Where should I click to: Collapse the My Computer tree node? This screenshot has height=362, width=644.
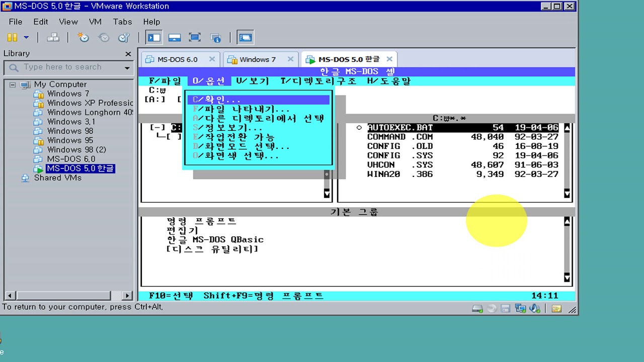tap(13, 84)
